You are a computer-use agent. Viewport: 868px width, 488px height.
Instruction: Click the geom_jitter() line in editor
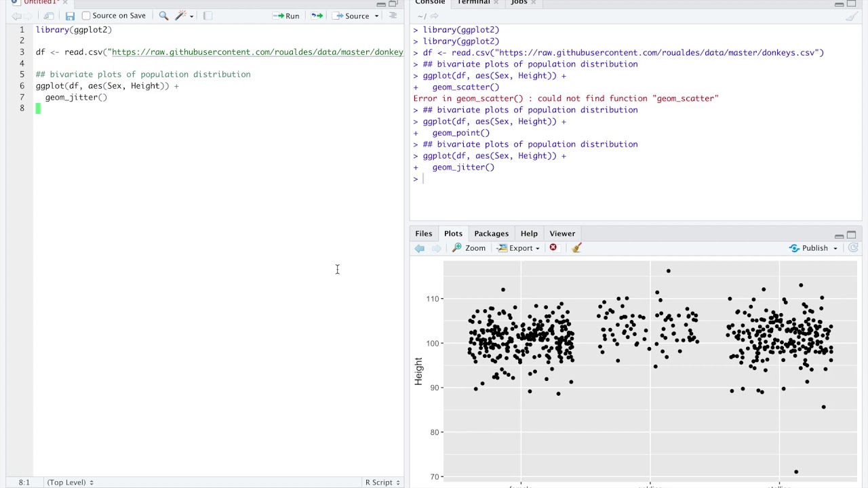point(76,98)
